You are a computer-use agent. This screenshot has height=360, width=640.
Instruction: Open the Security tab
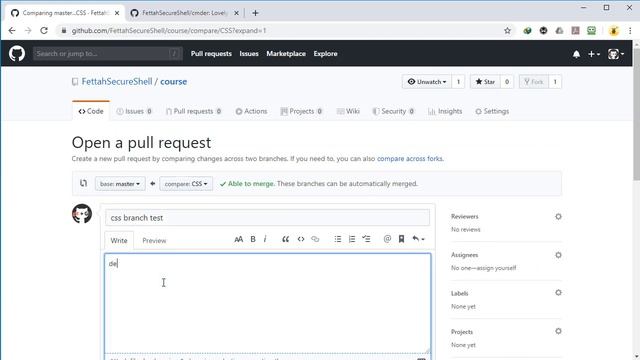click(394, 111)
